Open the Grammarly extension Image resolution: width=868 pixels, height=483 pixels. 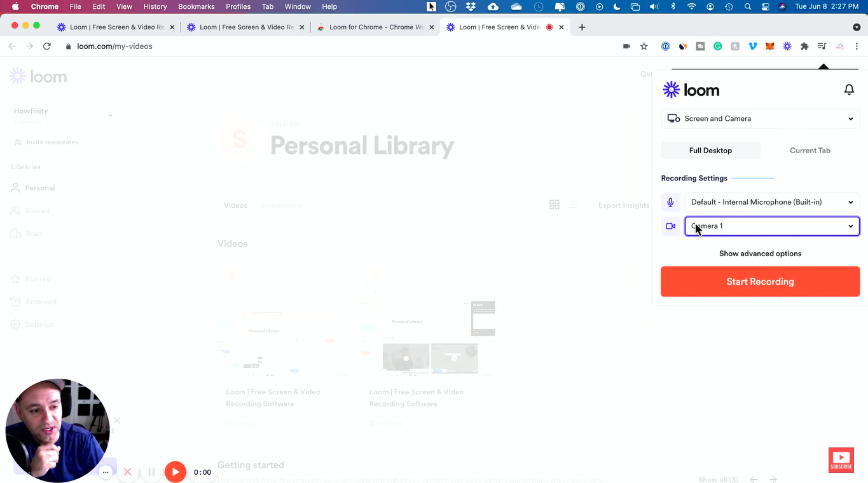(x=717, y=46)
